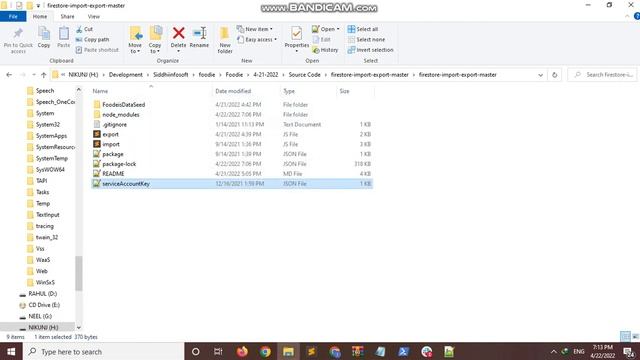The image size is (640, 360).
Task: Open Task View on the taskbar
Action: [218, 351]
